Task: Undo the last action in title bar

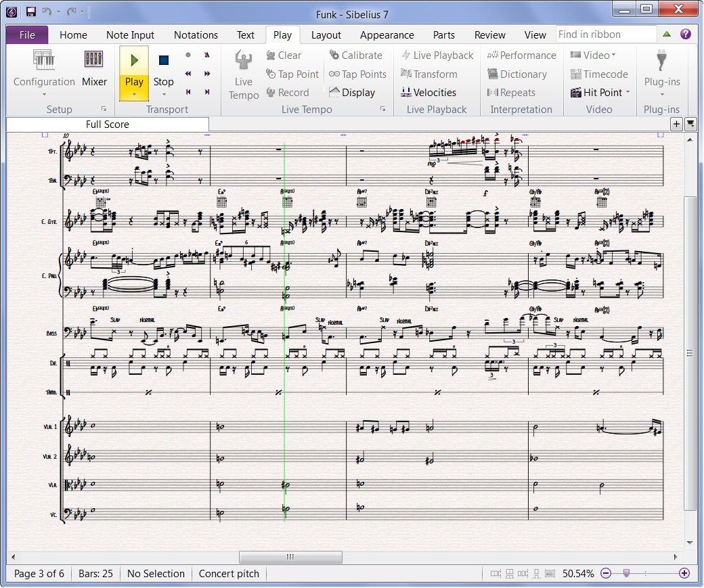Action: (x=46, y=12)
